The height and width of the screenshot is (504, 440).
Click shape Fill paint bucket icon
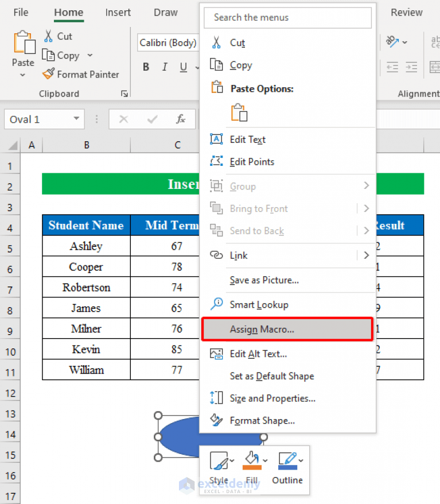(252, 460)
